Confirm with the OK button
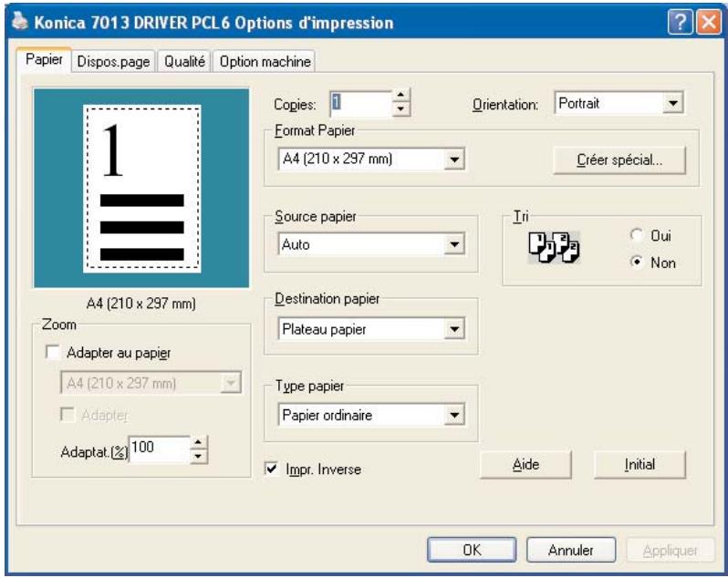 [x=472, y=550]
